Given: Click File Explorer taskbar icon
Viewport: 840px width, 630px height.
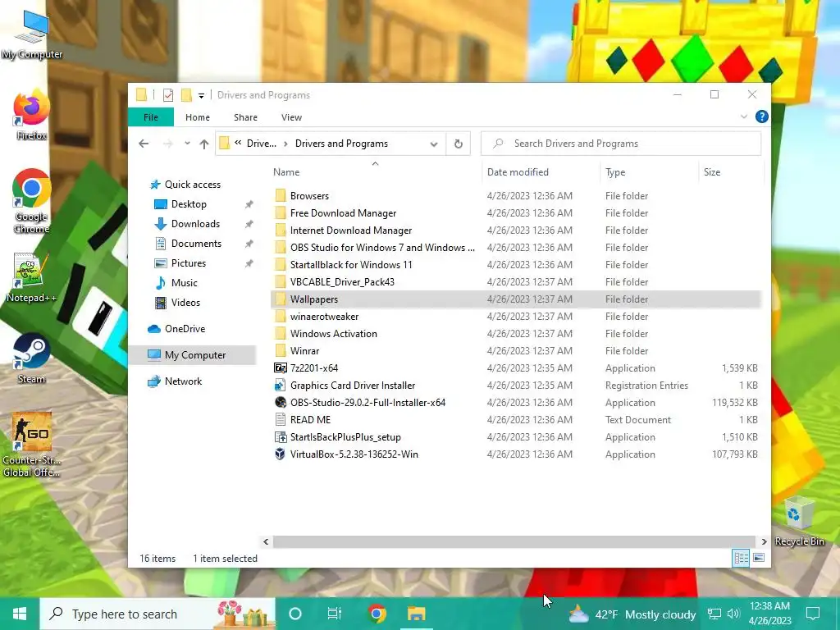Looking at the screenshot, I should (x=416, y=614).
